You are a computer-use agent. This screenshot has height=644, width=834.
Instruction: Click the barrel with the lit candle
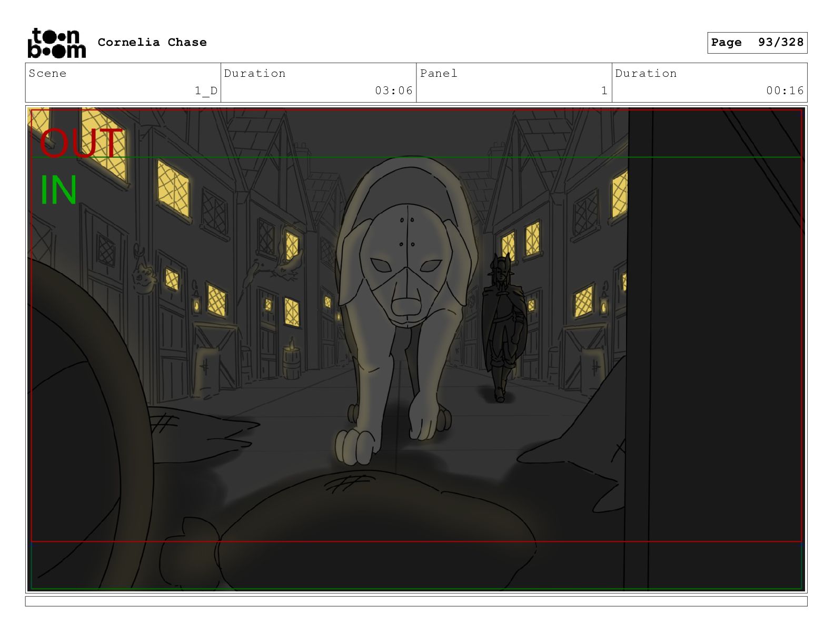(291, 362)
